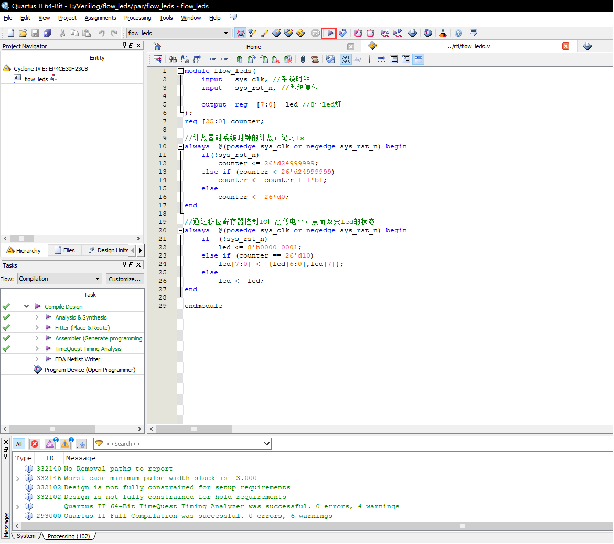This screenshot has width=614, height=544.
Task: Click the Home tab house icon
Action: point(157,47)
